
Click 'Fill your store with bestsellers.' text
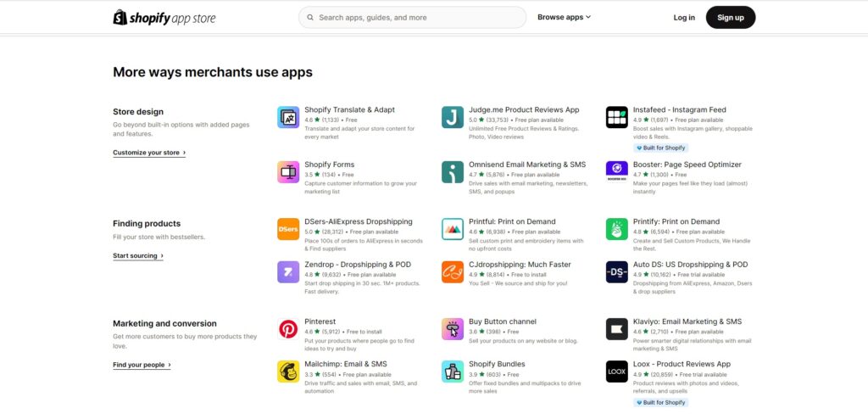[159, 237]
